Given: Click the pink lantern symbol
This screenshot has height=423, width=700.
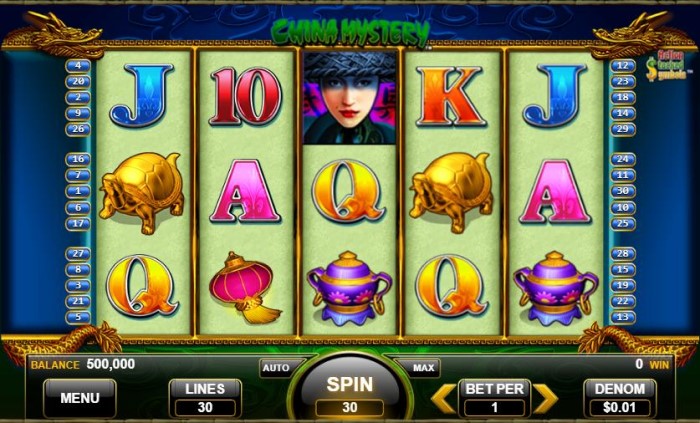Looking at the screenshot, I should (x=244, y=287).
